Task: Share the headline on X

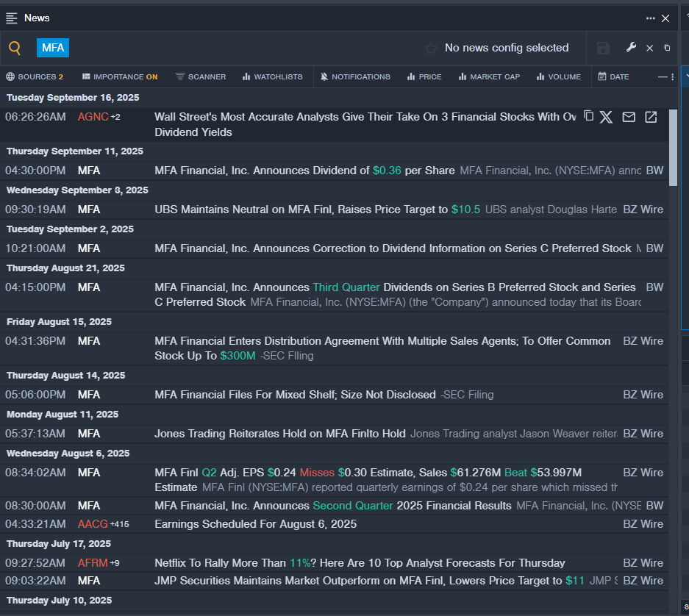Action: pos(606,117)
